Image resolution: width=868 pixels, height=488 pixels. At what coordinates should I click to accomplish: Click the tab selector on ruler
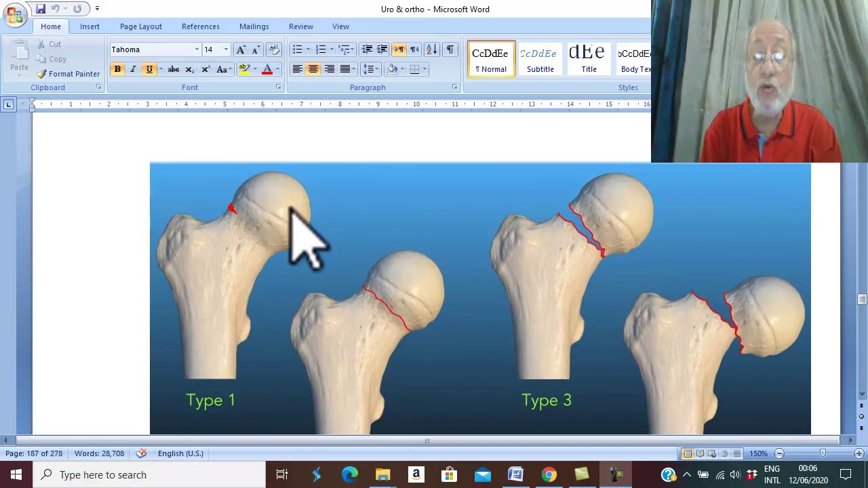click(8, 104)
